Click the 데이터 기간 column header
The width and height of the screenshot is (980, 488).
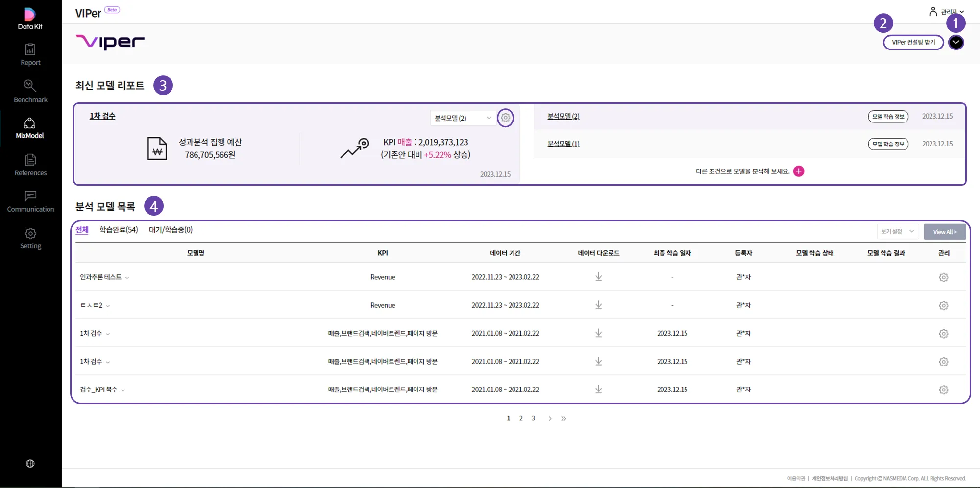point(505,253)
